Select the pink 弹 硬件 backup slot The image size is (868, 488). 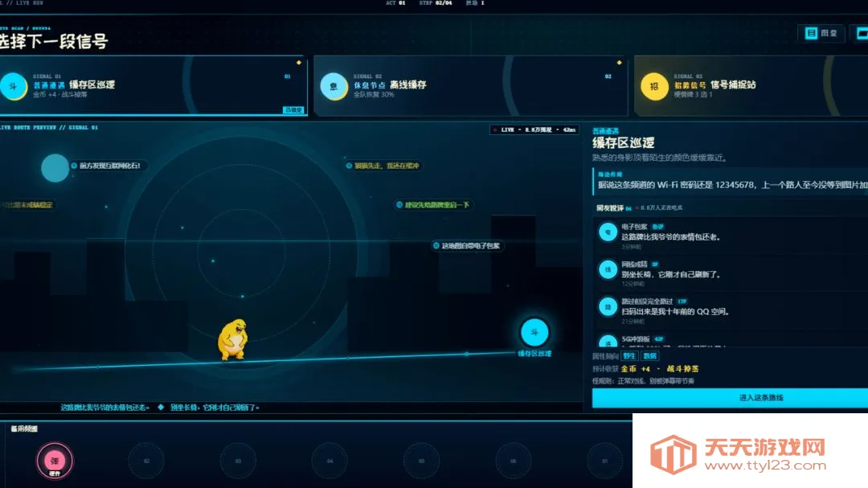pos(55,461)
